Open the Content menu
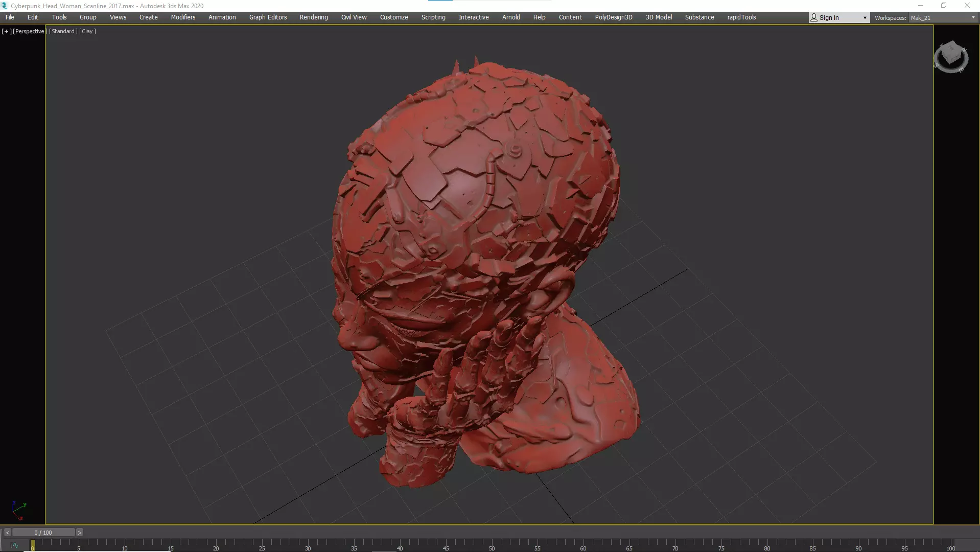 570,17
